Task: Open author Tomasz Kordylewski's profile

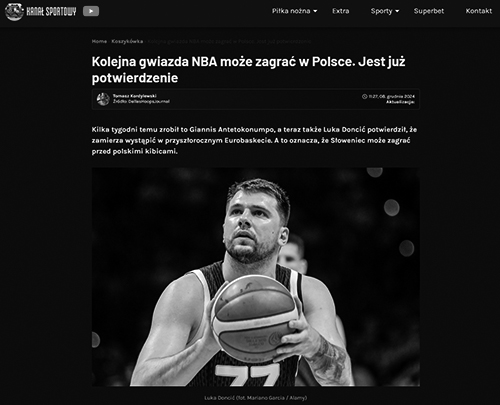Action: tap(134, 96)
